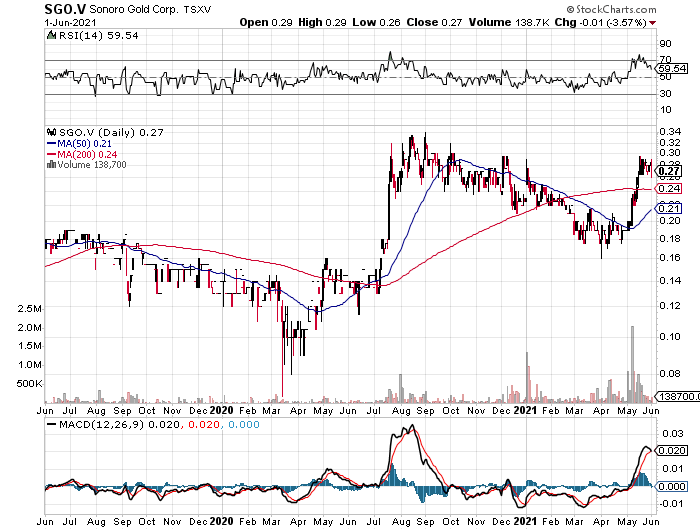700x530 pixels.
Task: Click the 0.34 price axis label
Action: [x=670, y=132]
